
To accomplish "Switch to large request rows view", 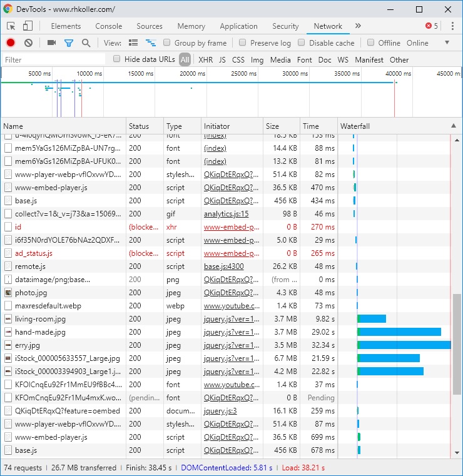I will (x=133, y=43).
